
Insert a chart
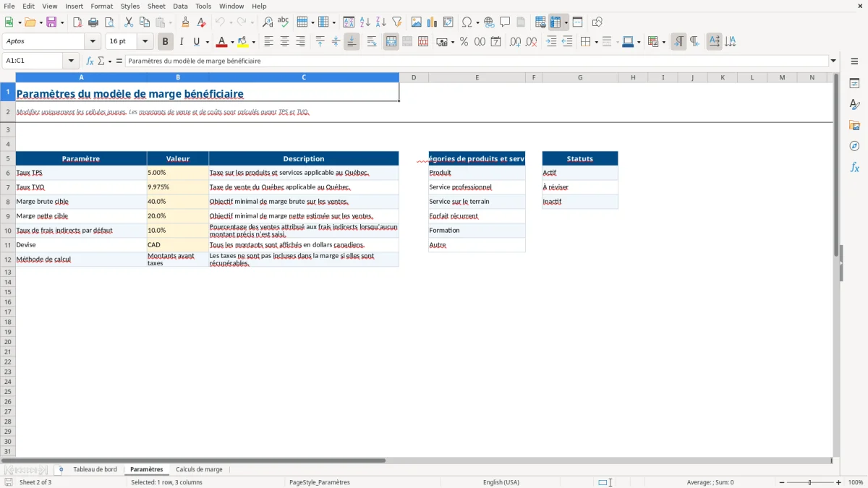tap(433, 22)
